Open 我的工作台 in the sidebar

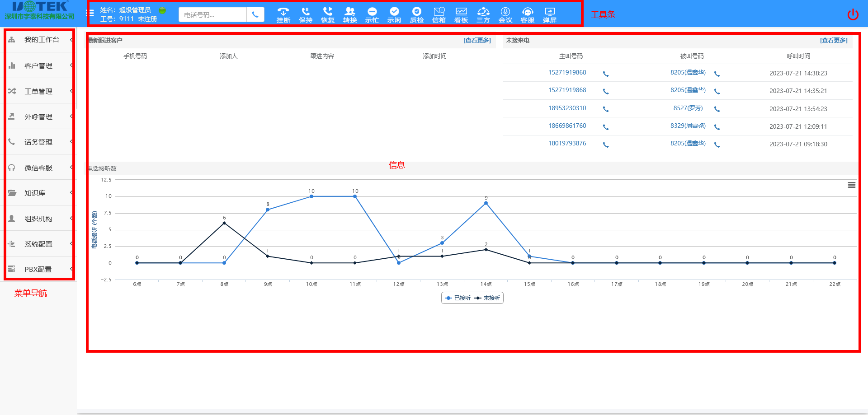click(x=42, y=40)
